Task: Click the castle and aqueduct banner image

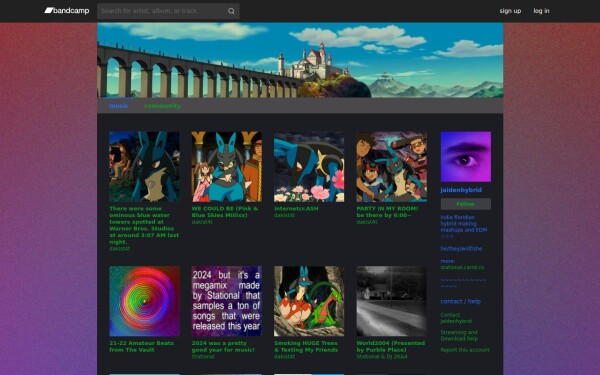Action: click(x=300, y=60)
